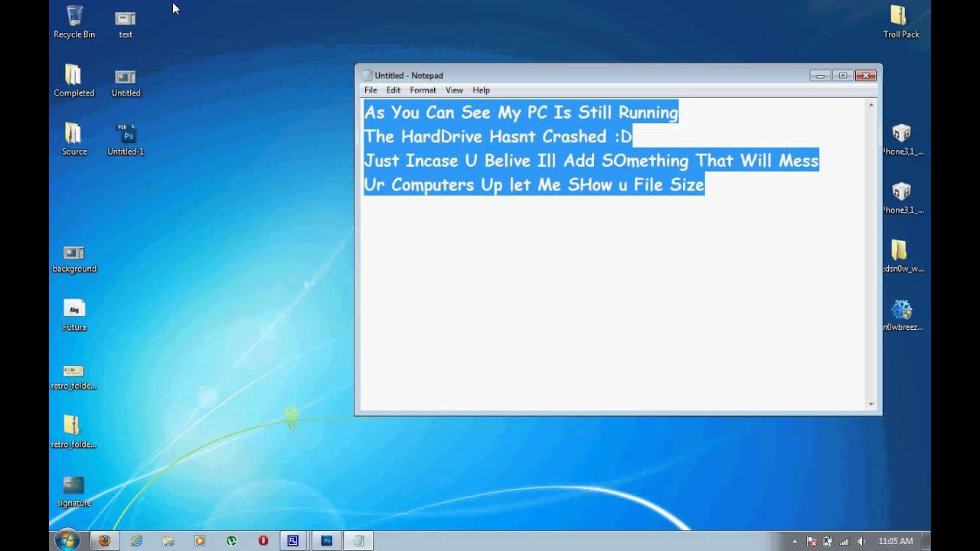The height and width of the screenshot is (551, 980).
Task: Click the Opera browser taskbar icon
Action: [x=263, y=540]
